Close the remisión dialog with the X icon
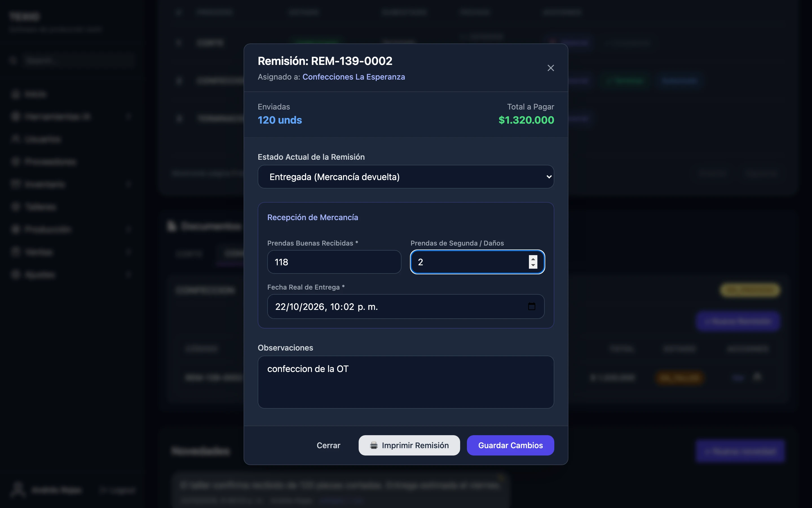The width and height of the screenshot is (812, 508). coord(551,68)
